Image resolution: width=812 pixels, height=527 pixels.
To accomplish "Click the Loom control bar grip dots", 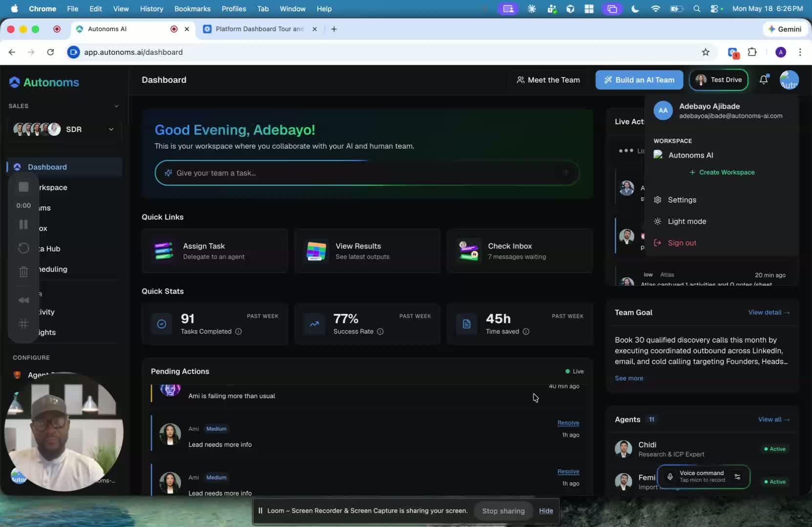I will 23,324.
